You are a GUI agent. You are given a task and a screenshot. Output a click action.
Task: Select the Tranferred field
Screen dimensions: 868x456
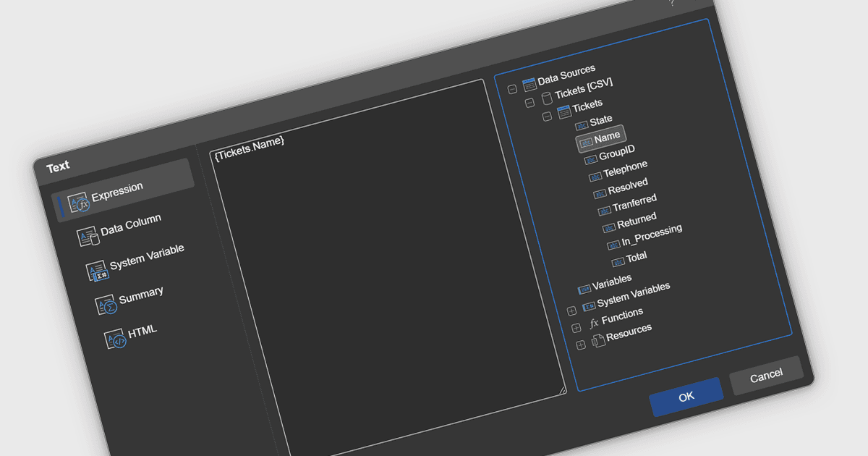[x=634, y=203]
